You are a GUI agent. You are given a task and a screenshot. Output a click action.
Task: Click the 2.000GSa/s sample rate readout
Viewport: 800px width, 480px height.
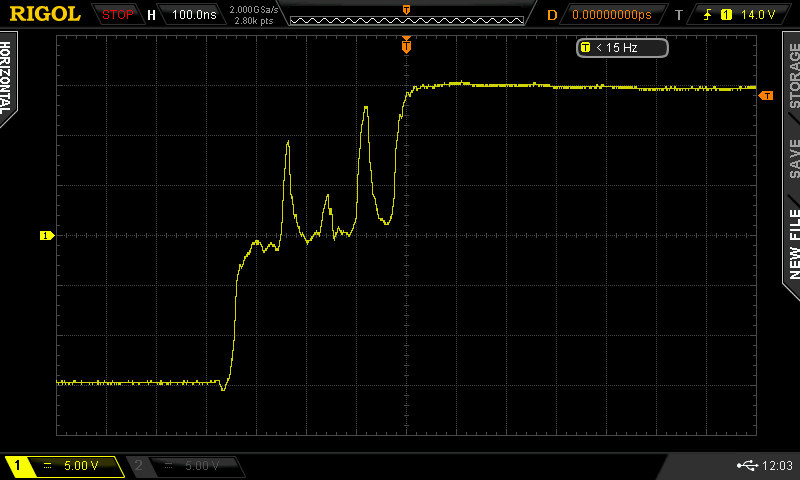point(255,10)
